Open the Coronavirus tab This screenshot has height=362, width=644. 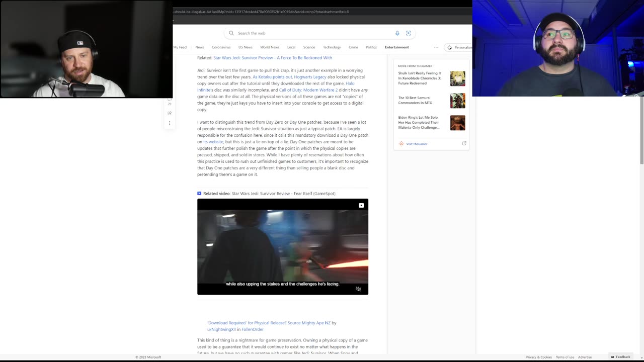pyautogui.click(x=221, y=47)
